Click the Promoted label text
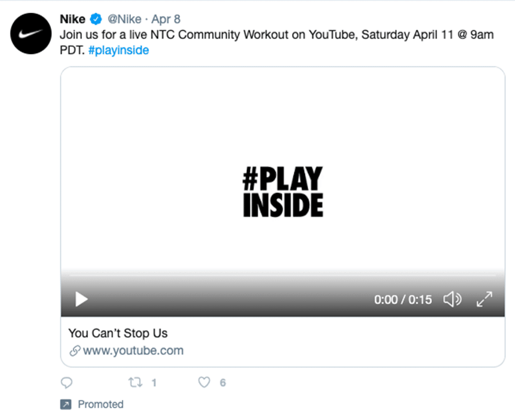The image size is (515, 420). coord(101,404)
